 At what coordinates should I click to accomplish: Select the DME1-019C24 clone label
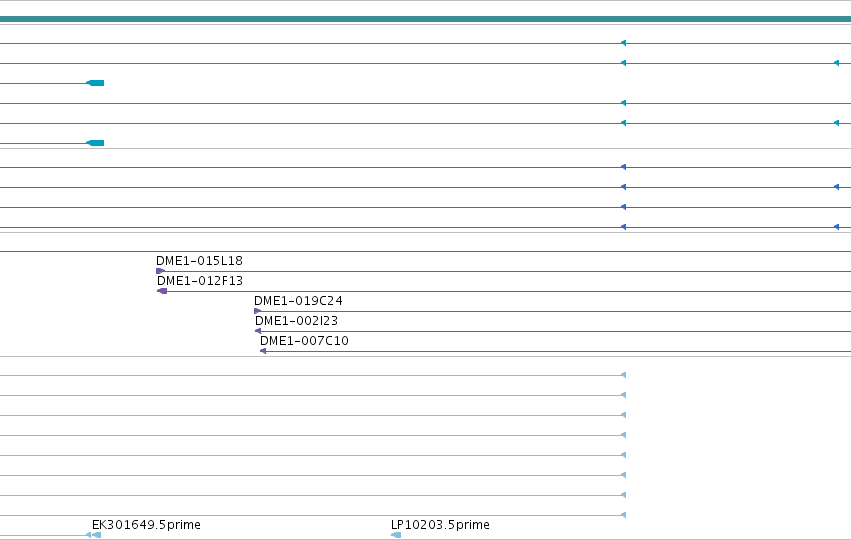[298, 301]
